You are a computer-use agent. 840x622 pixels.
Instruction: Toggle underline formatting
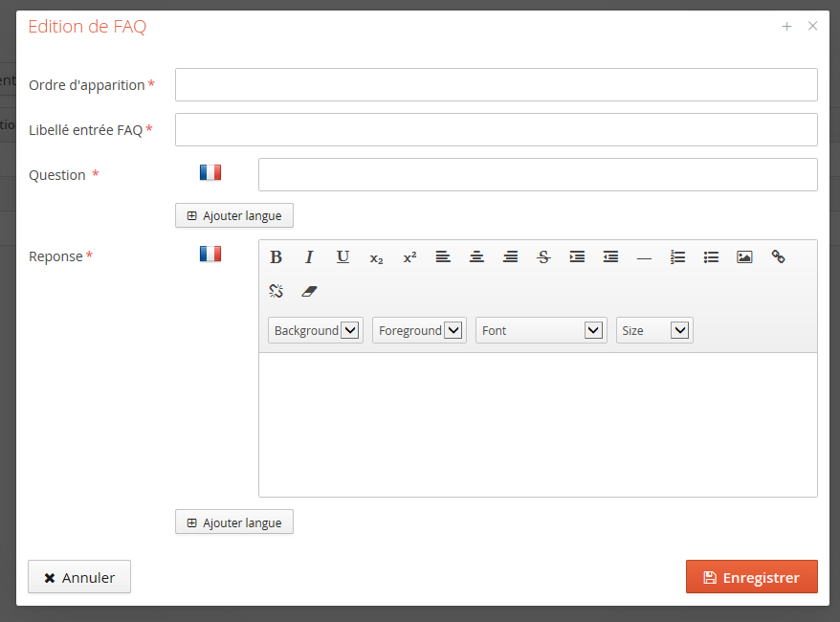pyautogui.click(x=343, y=257)
